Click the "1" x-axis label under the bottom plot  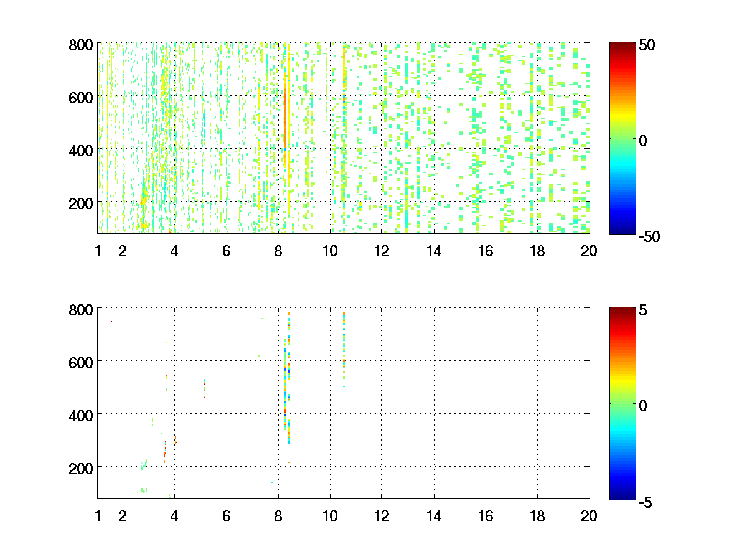[x=98, y=516]
